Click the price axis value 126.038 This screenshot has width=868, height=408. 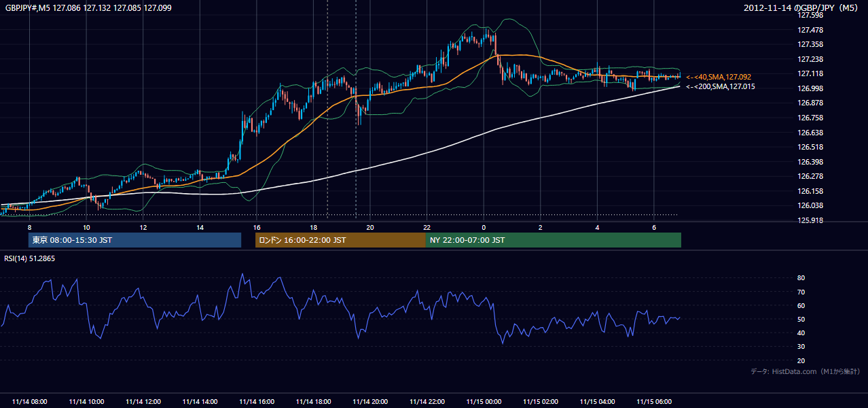(x=810, y=205)
